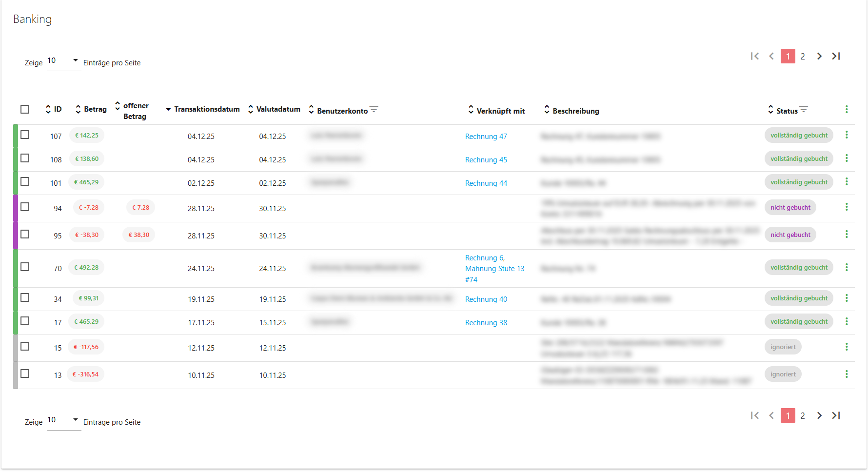Open the Status column filter icon
The image size is (868, 472).
[804, 110]
